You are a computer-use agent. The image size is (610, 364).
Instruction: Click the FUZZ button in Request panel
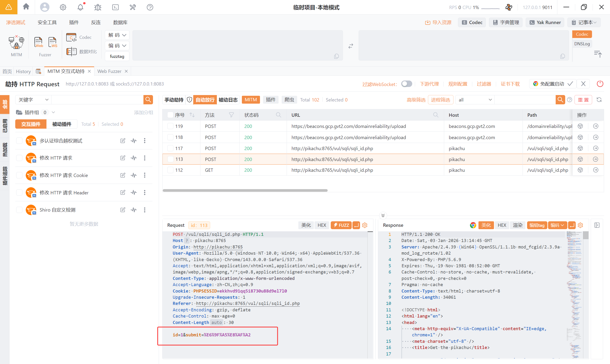[341, 225]
